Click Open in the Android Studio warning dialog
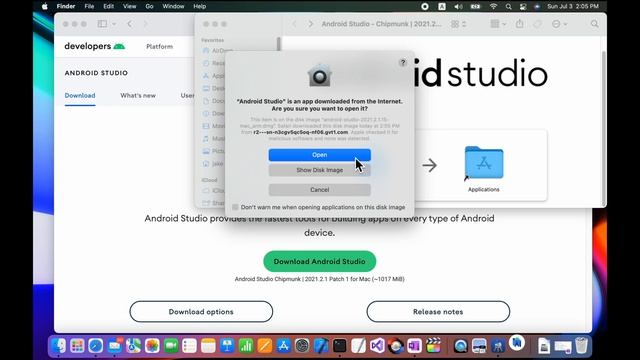This screenshot has width=640, height=360. point(320,155)
